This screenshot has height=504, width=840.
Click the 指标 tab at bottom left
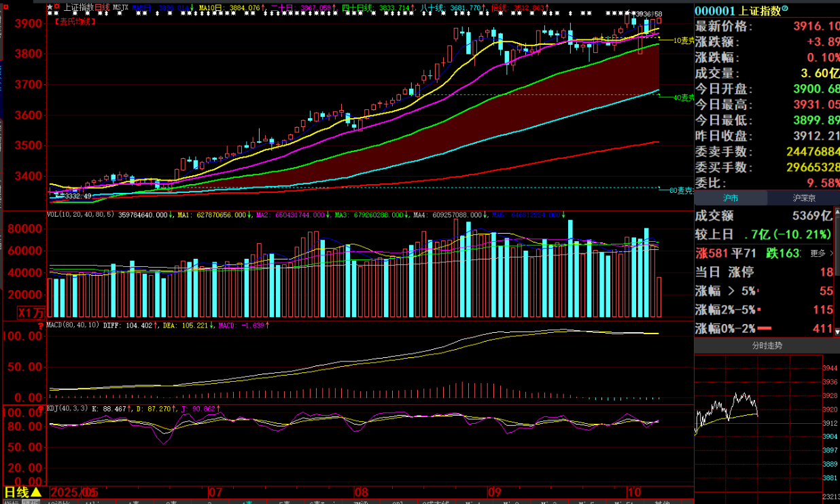click(10, 502)
